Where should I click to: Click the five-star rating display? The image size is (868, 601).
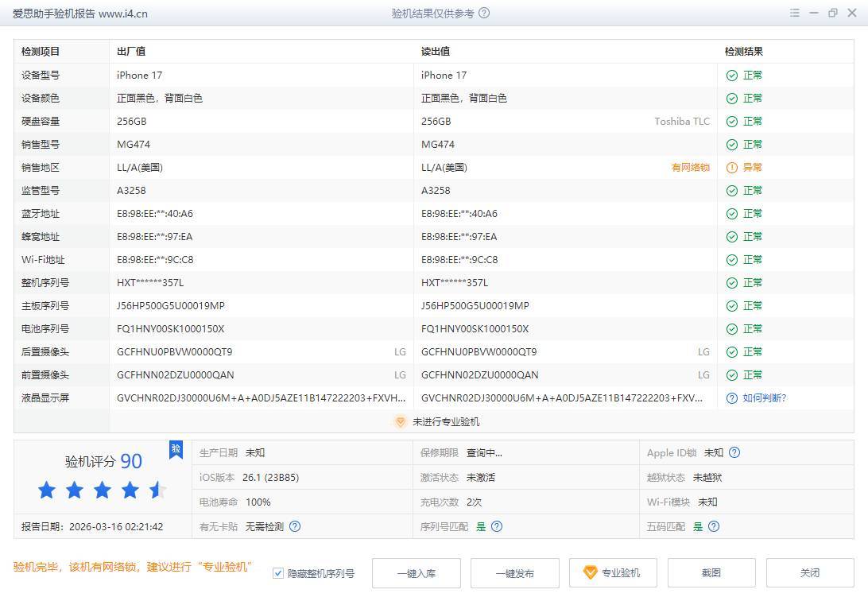pyautogui.click(x=102, y=490)
